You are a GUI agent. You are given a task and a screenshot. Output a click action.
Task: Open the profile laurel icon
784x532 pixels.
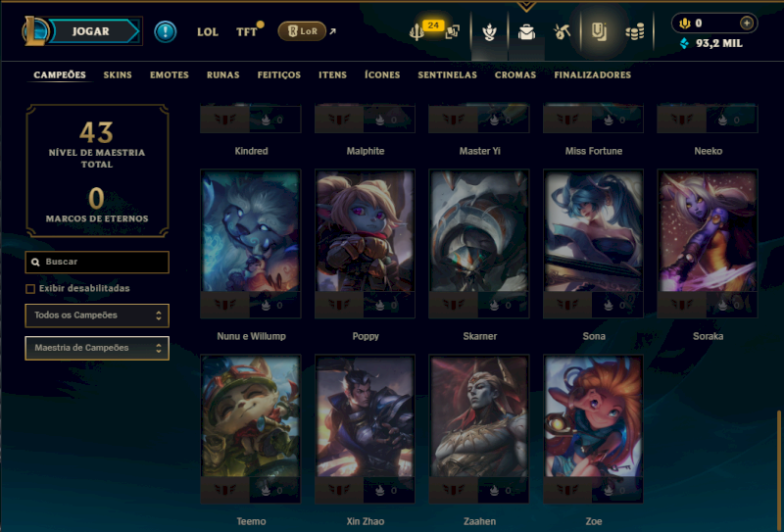489,32
